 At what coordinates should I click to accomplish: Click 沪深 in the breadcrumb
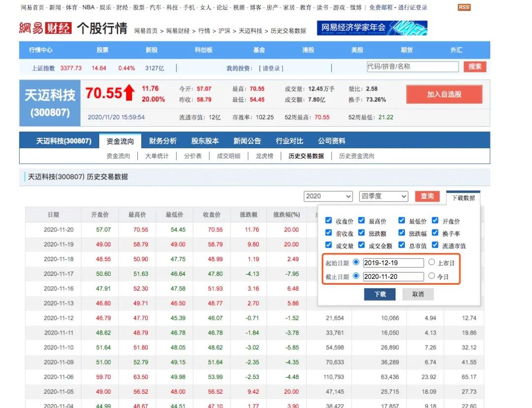tap(224, 31)
